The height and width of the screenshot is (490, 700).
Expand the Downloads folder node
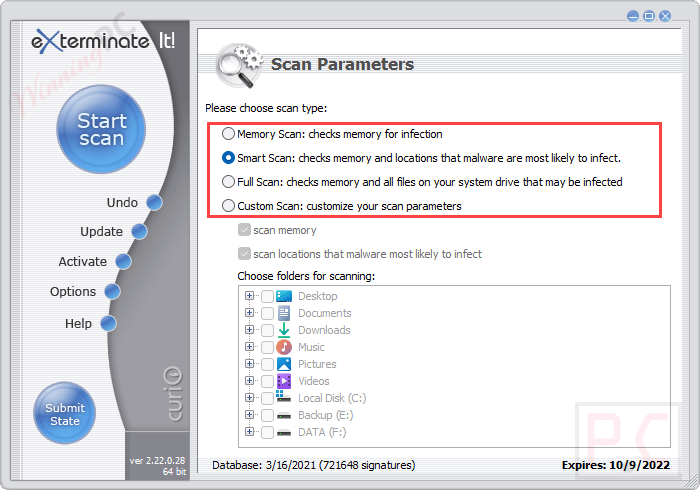click(x=250, y=329)
